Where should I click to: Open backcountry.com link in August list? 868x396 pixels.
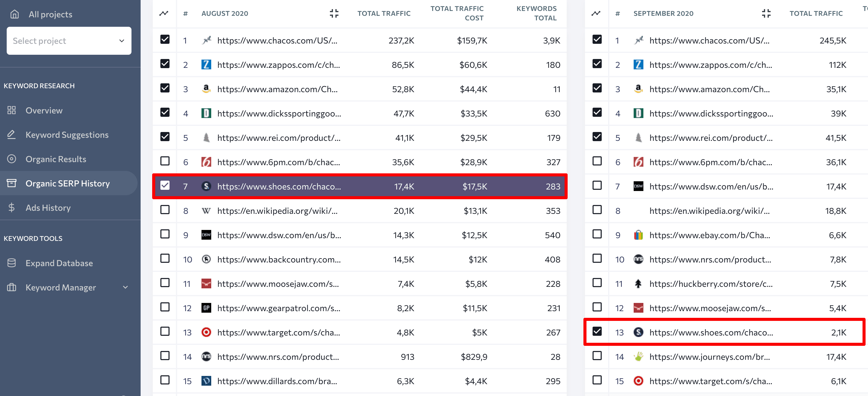click(279, 259)
